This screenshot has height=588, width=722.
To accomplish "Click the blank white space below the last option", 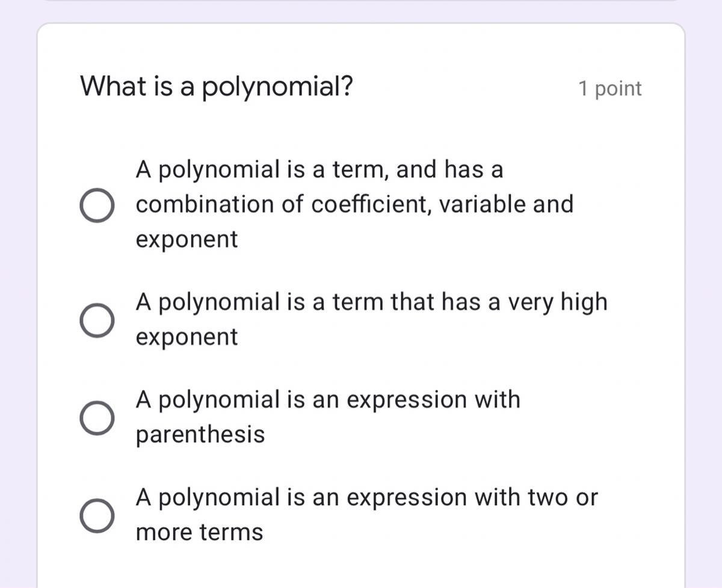I will click(x=361, y=568).
